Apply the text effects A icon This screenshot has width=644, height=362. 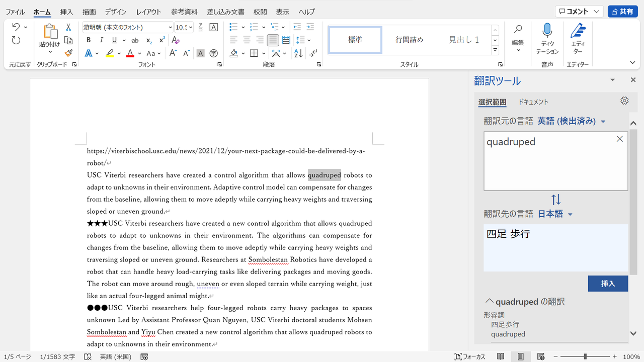click(89, 53)
